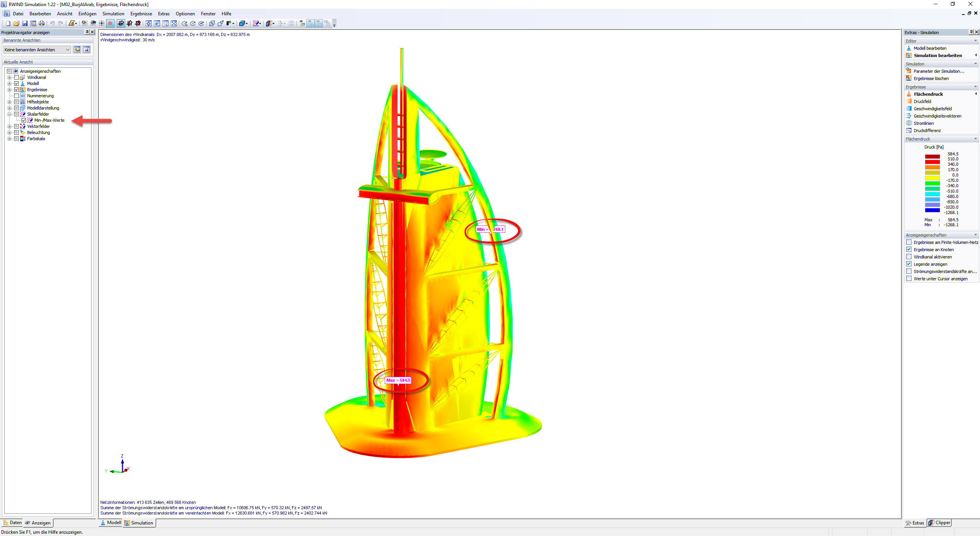The image size is (980, 536).
Task: Enable Windkanal aktivieren checkbox
Action: coord(909,257)
